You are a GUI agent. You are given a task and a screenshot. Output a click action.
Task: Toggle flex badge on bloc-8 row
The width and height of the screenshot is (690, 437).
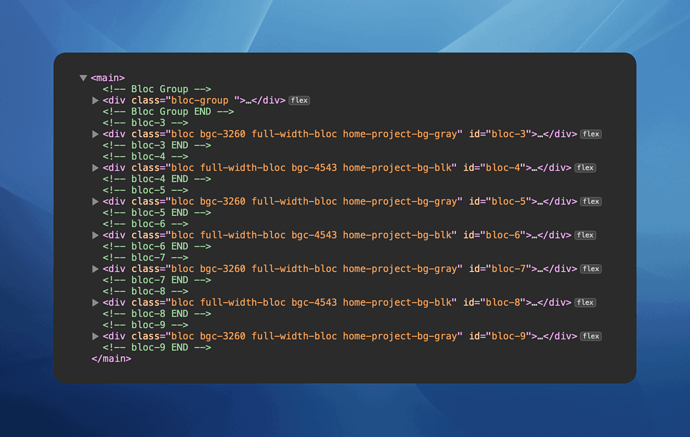pos(585,302)
